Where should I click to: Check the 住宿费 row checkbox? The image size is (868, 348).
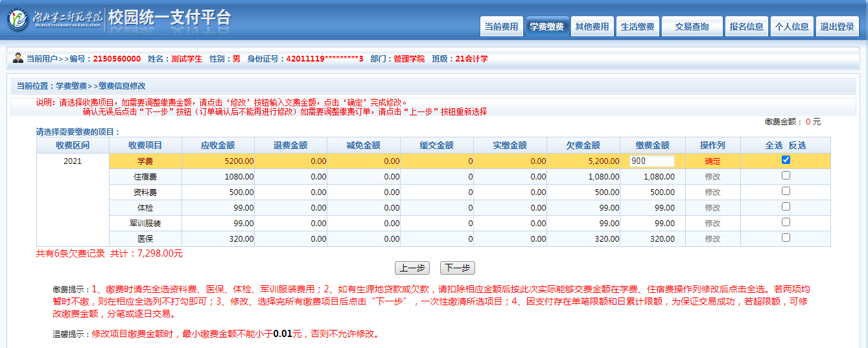(x=786, y=176)
